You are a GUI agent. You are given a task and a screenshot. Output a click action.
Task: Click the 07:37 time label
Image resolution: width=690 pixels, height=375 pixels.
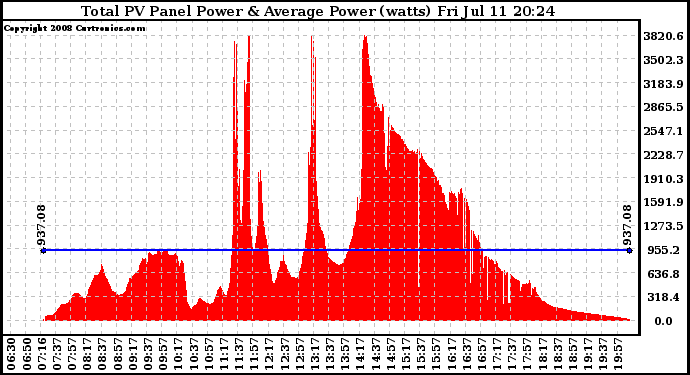coord(57,354)
